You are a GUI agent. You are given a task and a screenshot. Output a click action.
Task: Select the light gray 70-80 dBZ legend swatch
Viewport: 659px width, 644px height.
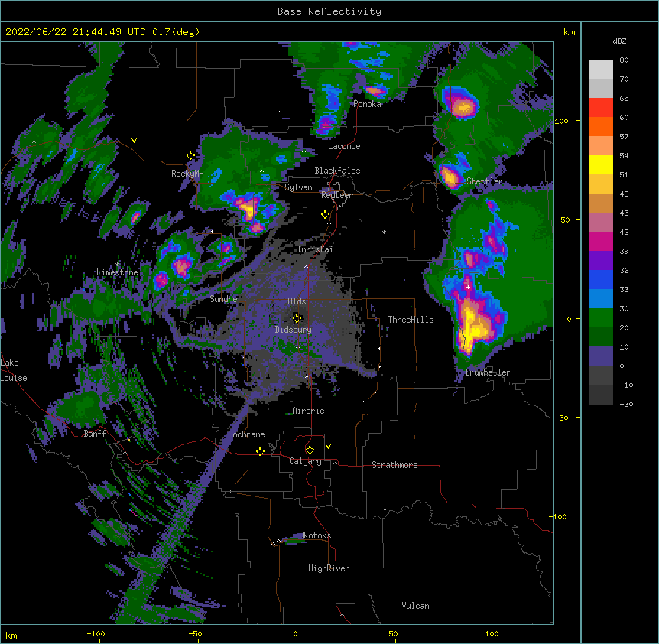[601, 70]
